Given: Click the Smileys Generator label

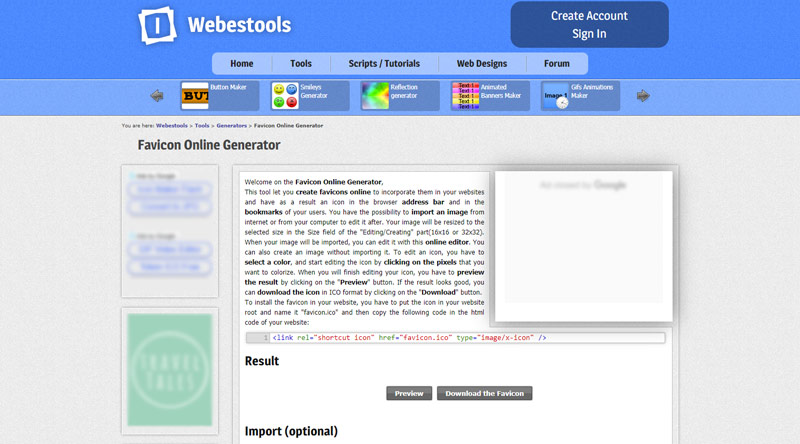Looking at the screenshot, I should coord(314,91).
